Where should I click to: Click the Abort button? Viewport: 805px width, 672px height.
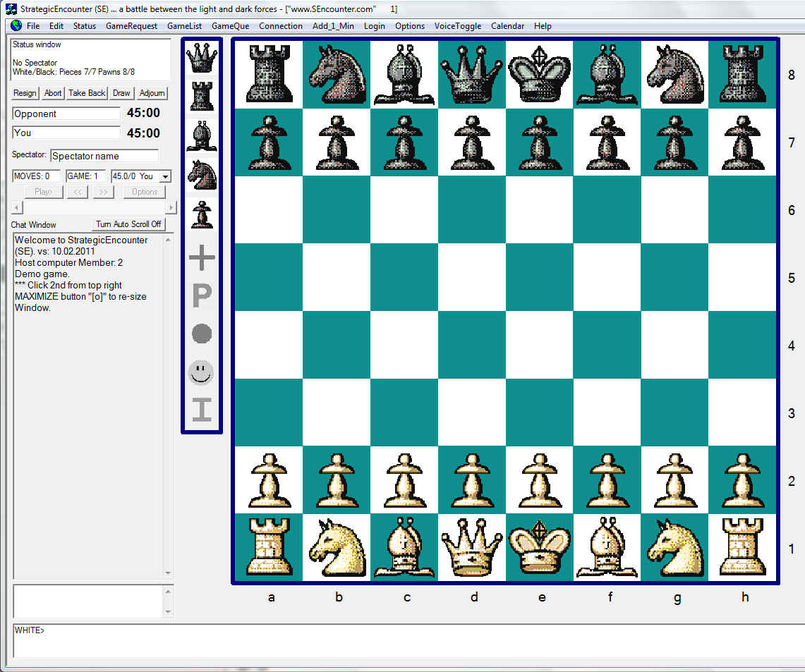pyautogui.click(x=53, y=93)
